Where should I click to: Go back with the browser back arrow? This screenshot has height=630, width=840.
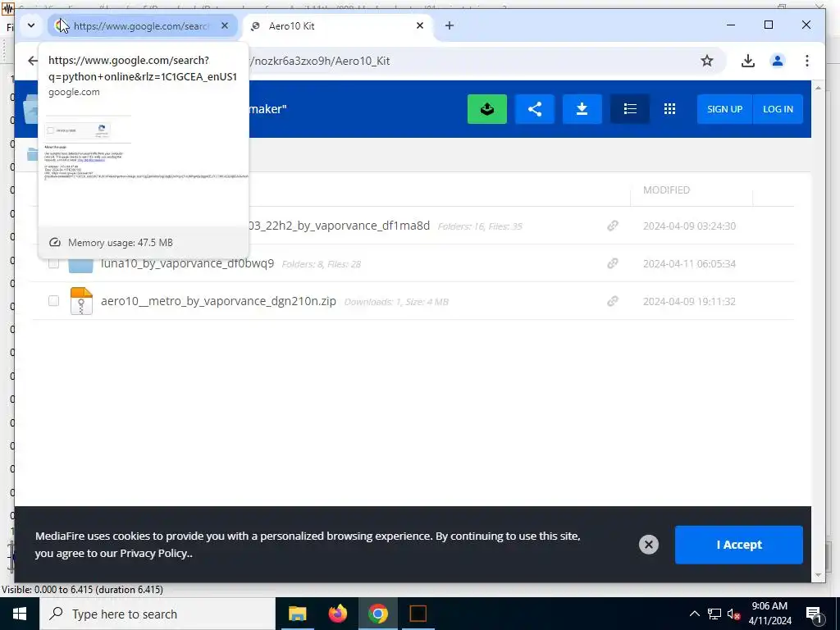tap(33, 61)
